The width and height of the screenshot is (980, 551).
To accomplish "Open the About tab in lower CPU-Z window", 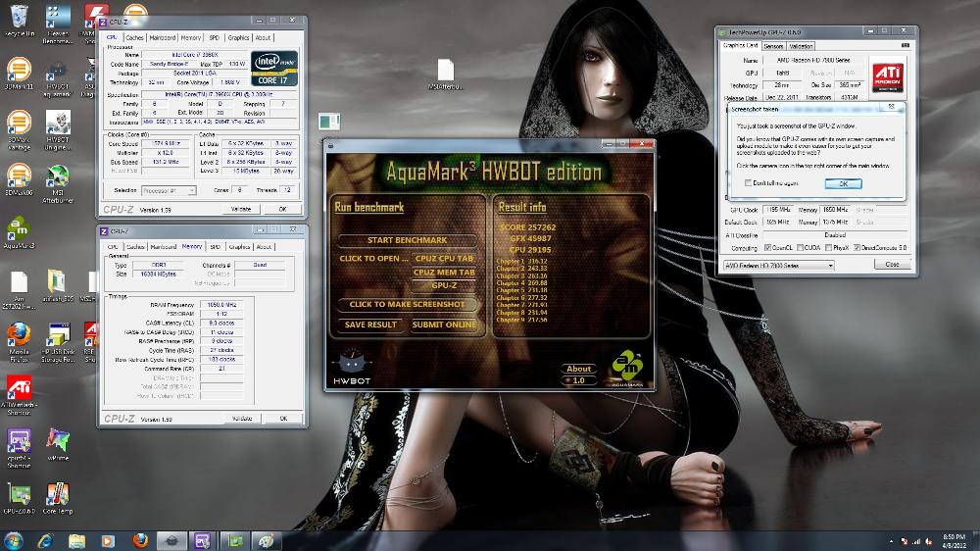I will click(264, 247).
